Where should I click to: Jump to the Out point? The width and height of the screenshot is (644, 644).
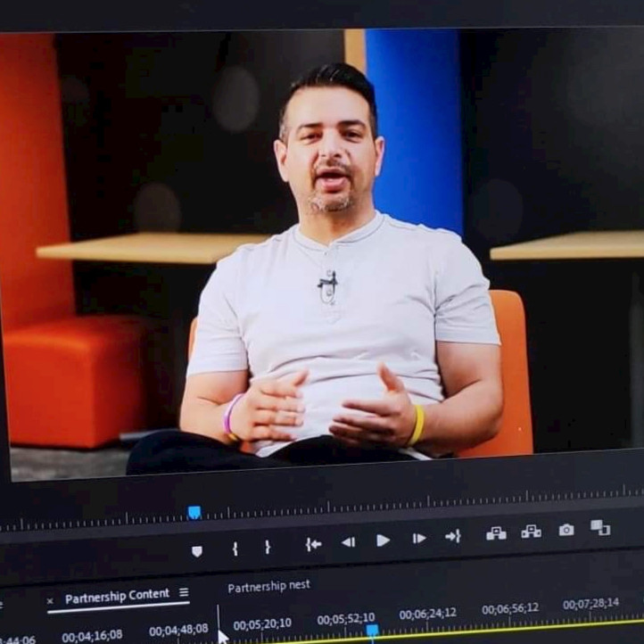point(453,536)
